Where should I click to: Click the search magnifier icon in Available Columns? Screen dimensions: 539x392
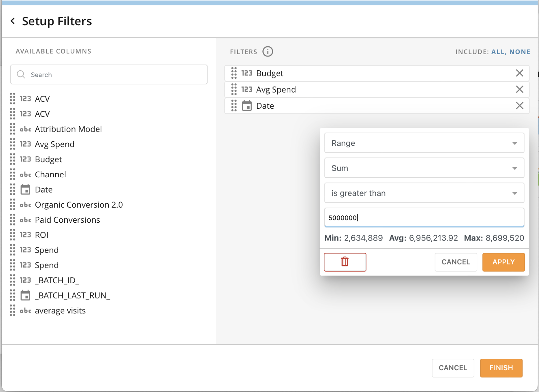[x=21, y=74]
